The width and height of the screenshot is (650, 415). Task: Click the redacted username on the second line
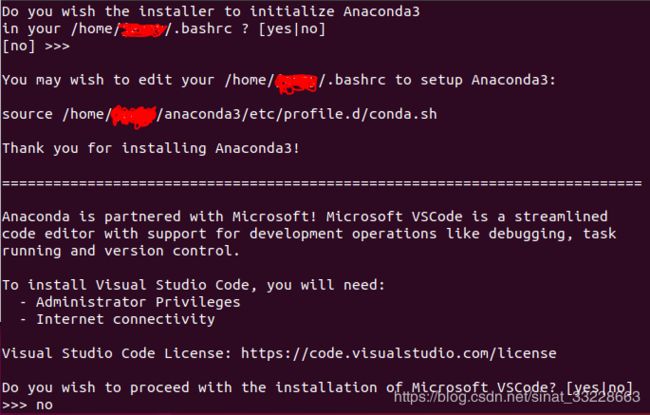pyautogui.click(x=143, y=30)
